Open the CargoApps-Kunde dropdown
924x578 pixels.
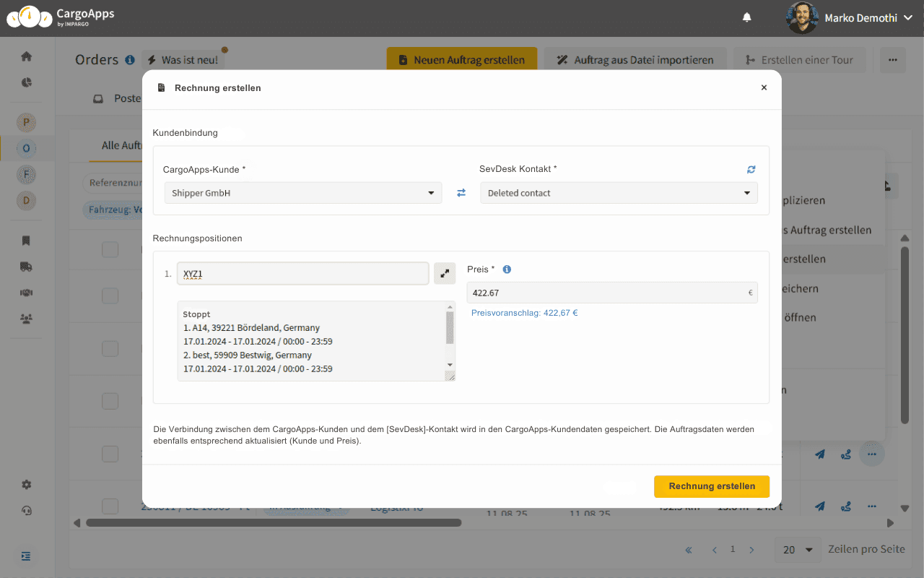pyautogui.click(x=303, y=193)
